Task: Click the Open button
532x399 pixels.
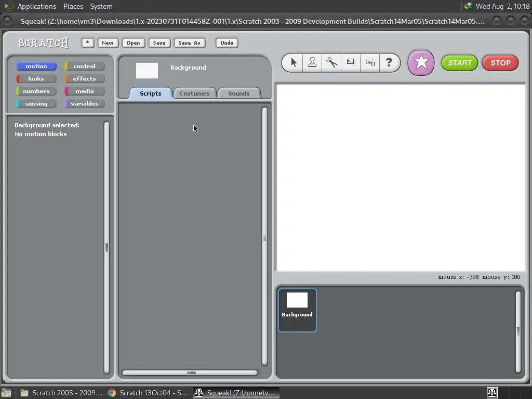Action: click(133, 43)
